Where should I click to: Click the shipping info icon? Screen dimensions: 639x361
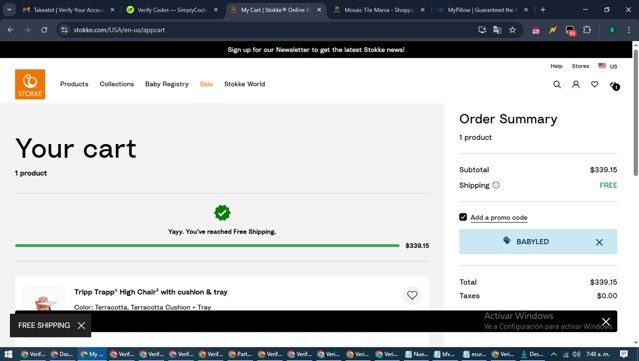pos(496,185)
